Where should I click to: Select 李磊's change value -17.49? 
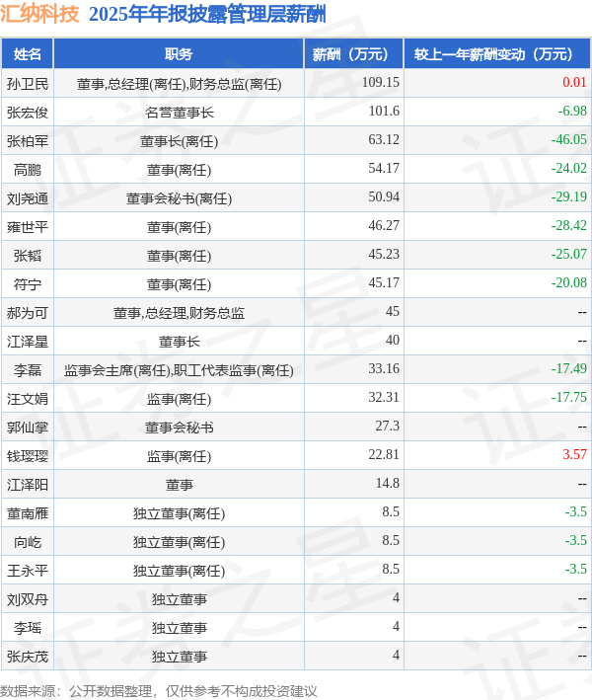coord(568,368)
